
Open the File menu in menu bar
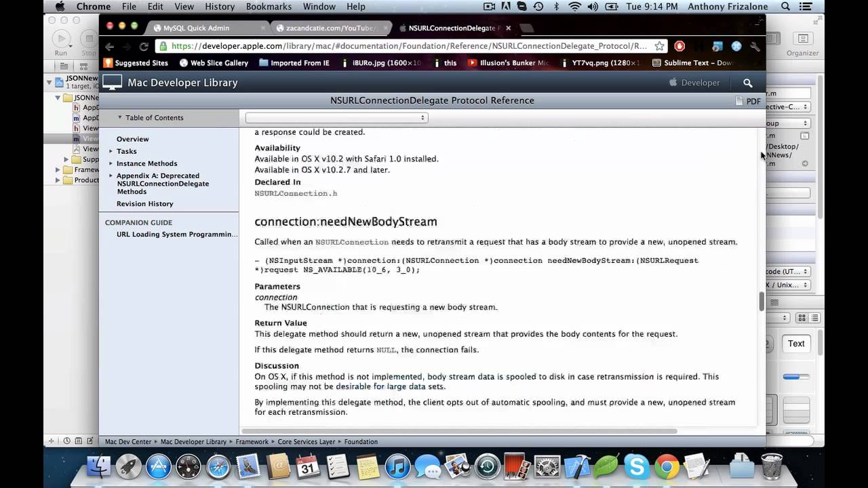129,7
